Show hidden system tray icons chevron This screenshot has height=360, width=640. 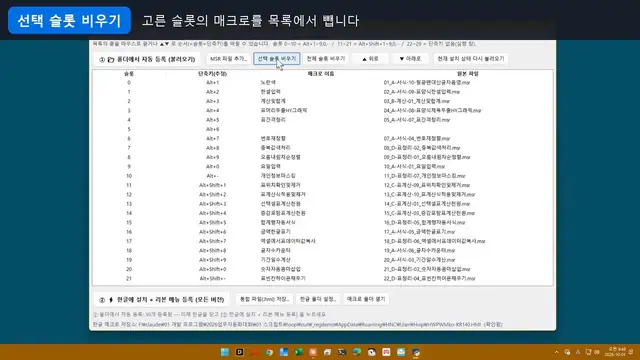tap(556, 352)
